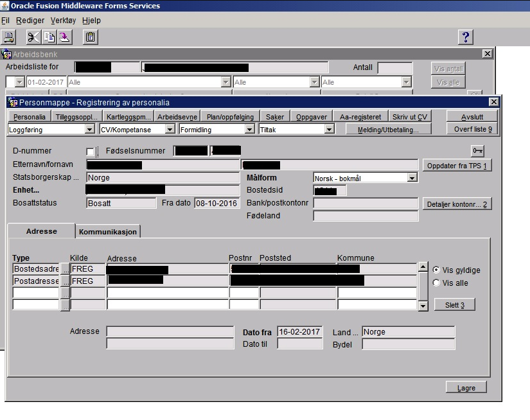Expand the Loggføring dropdown
Viewport: 530px width, 420px height.
point(89,130)
